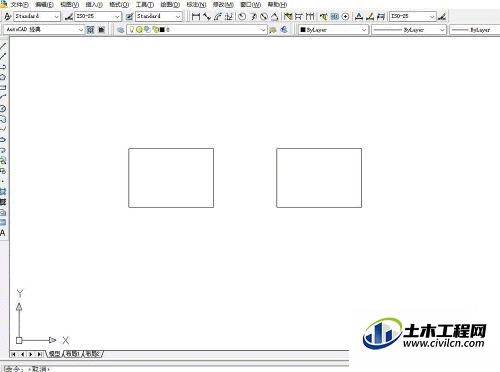Screen dimensions: 500x372
Task: Click the workspace settings icon
Action: (90, 30)
